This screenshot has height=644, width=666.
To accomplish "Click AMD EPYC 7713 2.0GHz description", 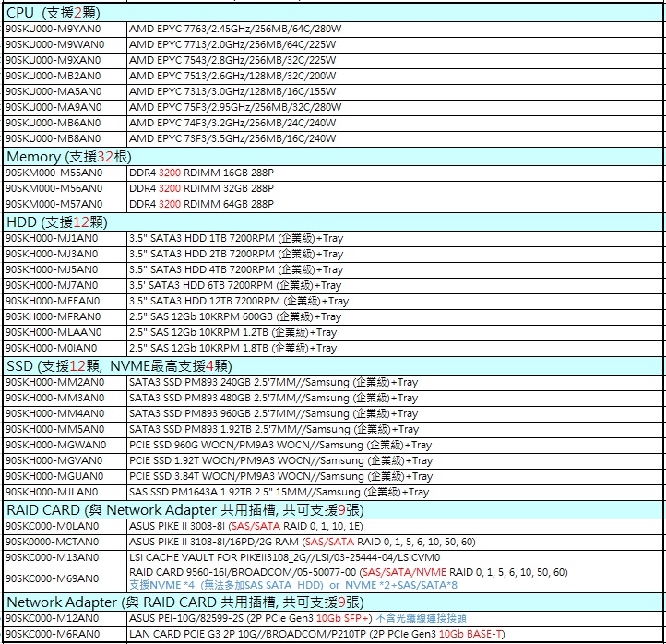I will click(x=232, y=44).
